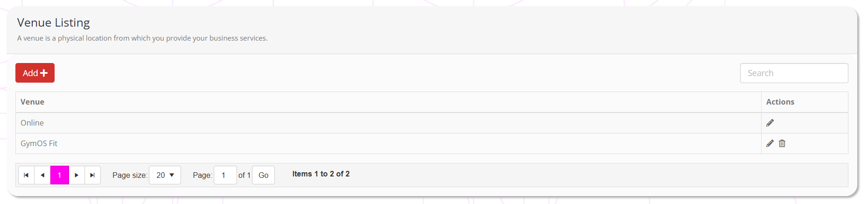Click the Venue Listing heading
Screen dimensions: 868x204
point(54,22)
